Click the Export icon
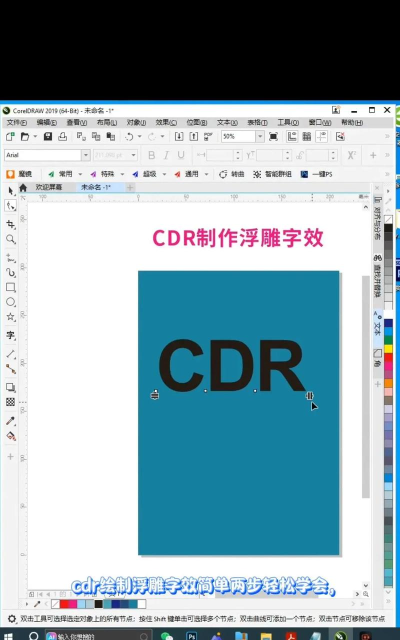Screen dimensions: 400x640 tap(194, 136)
